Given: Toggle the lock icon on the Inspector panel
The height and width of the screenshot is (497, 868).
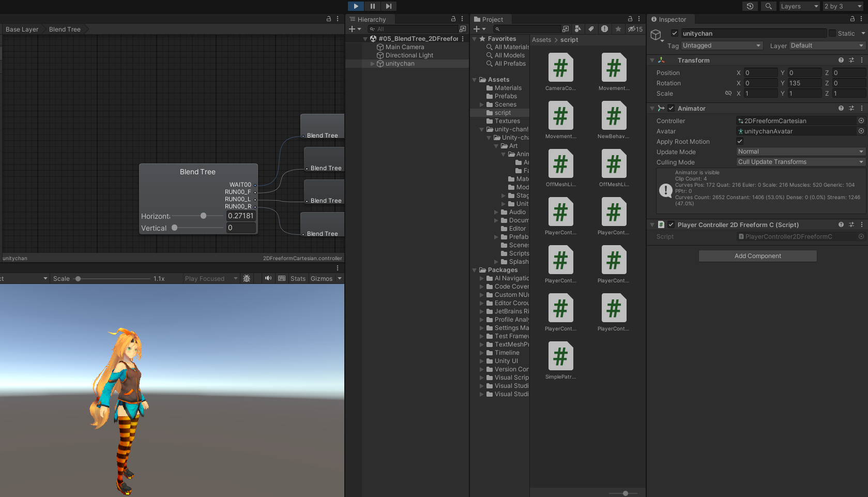Looking at the screenshot, I should tap(852, 19).
